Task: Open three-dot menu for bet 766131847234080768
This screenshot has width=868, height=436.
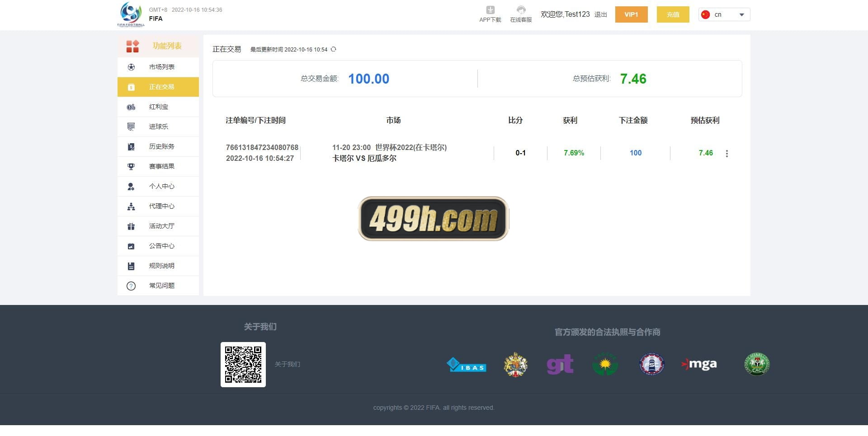Action: point(727,154)
